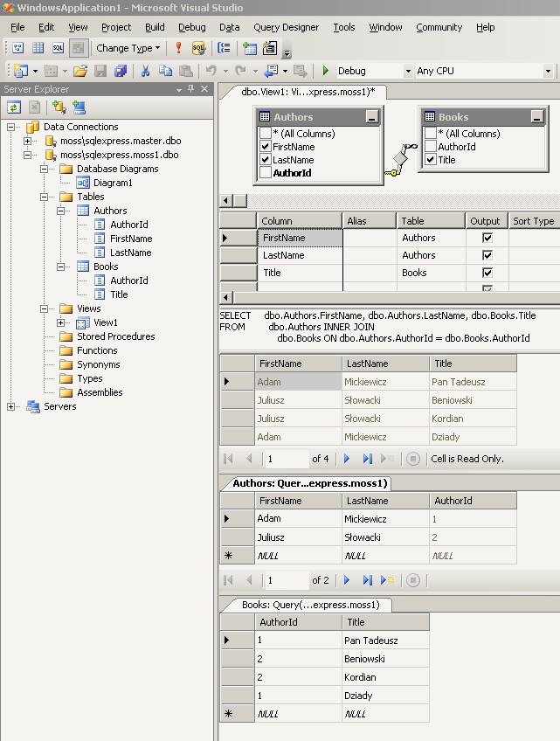Screen dimensions: 560x741
Task: Collapse the Authors table node
Action: pos(60,211)
